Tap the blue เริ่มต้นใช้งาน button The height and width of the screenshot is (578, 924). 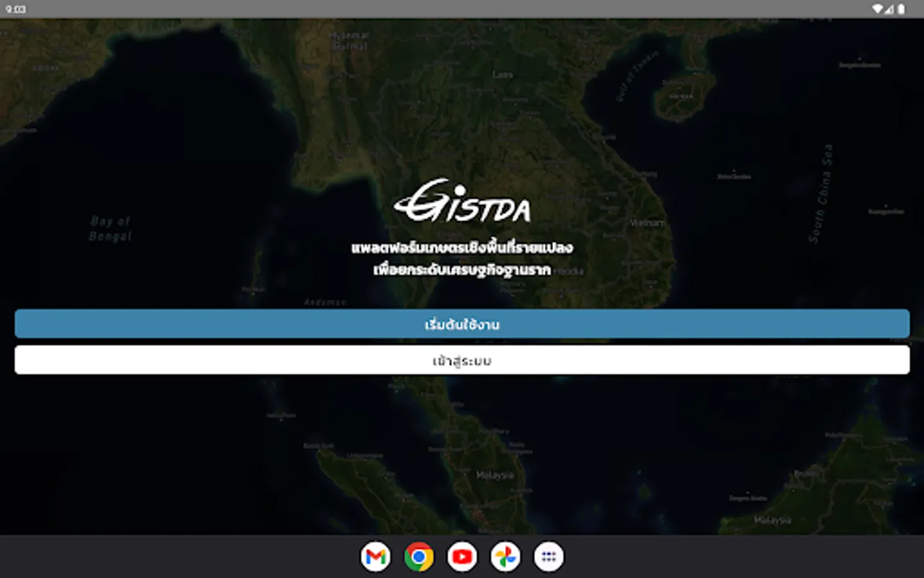pyautogui.click(x=462, y=324)
